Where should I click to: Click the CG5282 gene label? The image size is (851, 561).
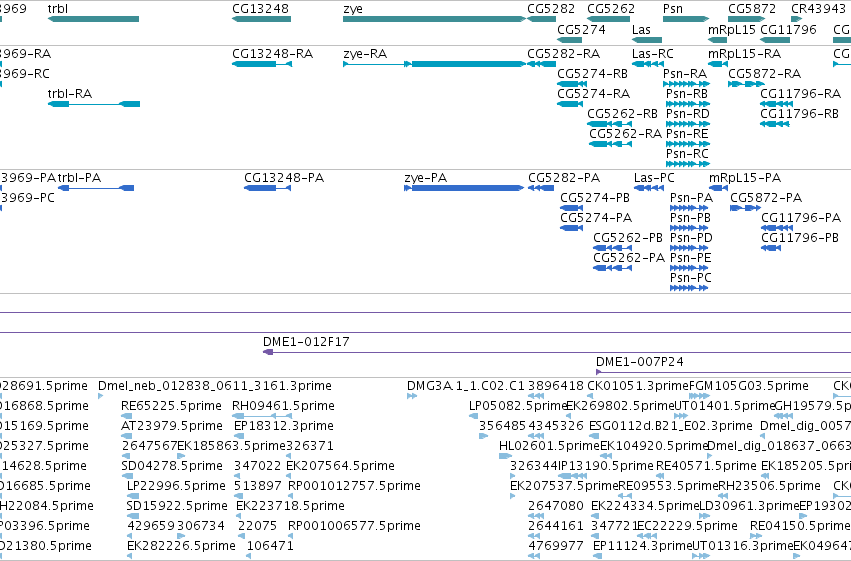pos(551,9)
